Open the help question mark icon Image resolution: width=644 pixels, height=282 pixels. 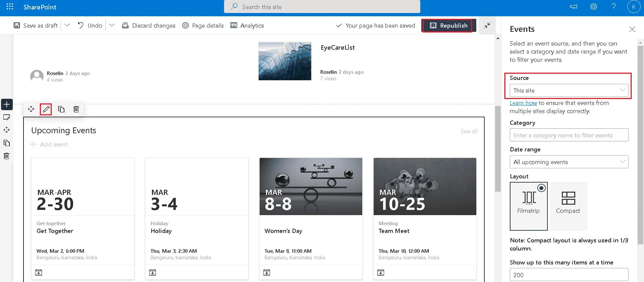(614, 7)
